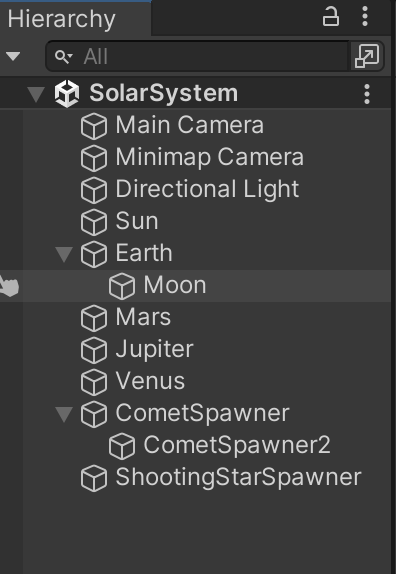Viewport: 396px width, 574px height.
Task: Open the create object dropdown arrow
Action: tap(13, 56)
